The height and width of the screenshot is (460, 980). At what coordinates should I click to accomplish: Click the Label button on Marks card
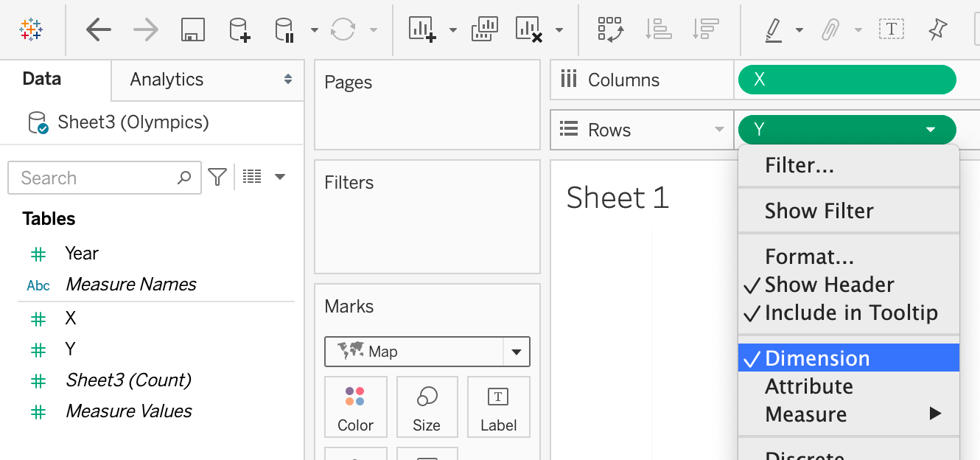pos(498,407)
